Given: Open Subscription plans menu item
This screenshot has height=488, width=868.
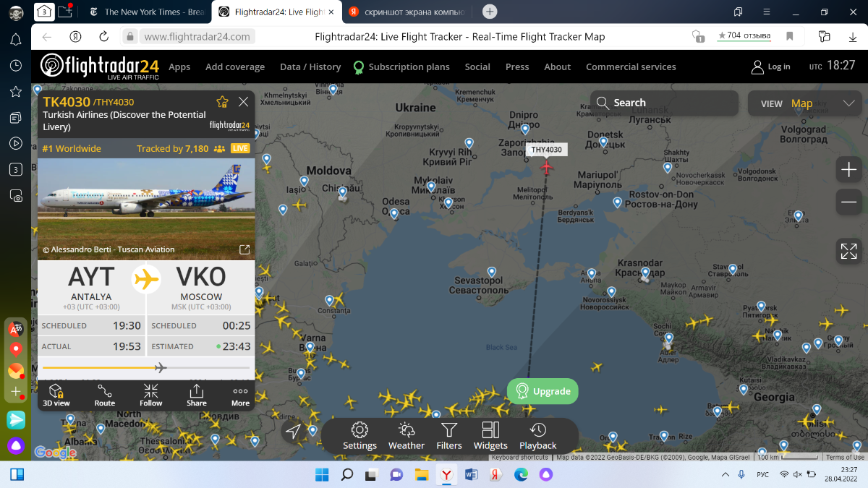Looking at the screenshot, I should pyautogui.click(x=408, y=67).
